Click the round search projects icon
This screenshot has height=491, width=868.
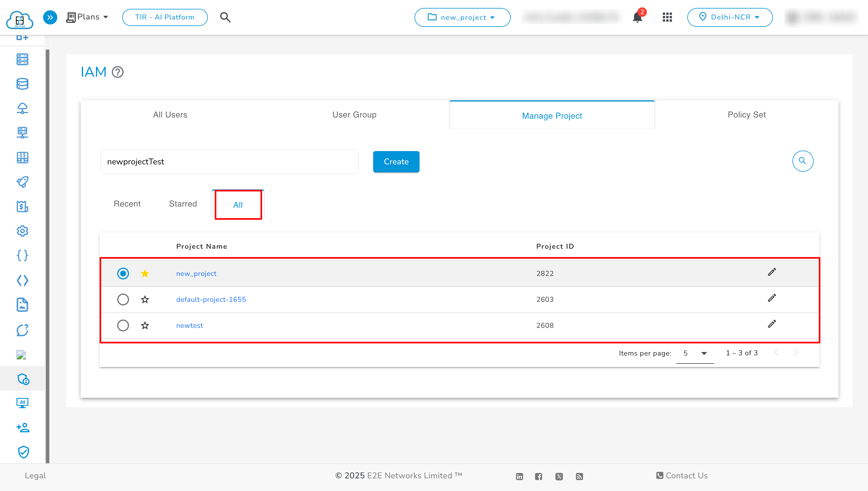pyautogui.click(x=802, y=161)
